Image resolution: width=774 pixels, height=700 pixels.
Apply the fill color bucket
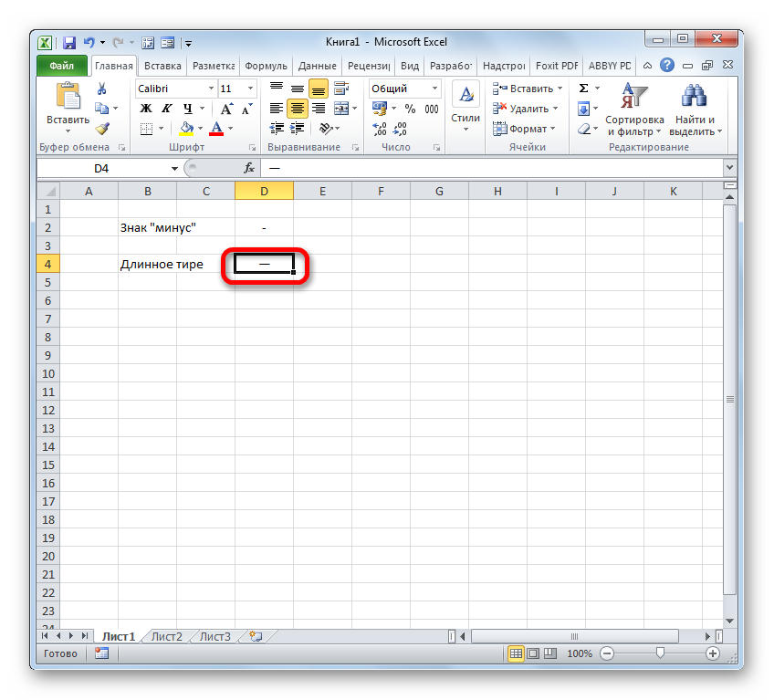pyautogui.click(x=186, y=129)
